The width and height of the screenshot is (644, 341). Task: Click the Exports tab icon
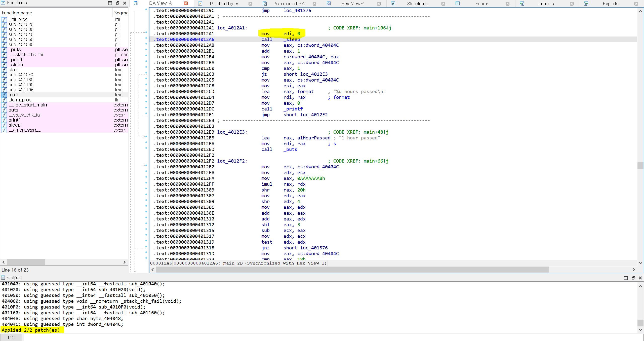tap(586, 4)
